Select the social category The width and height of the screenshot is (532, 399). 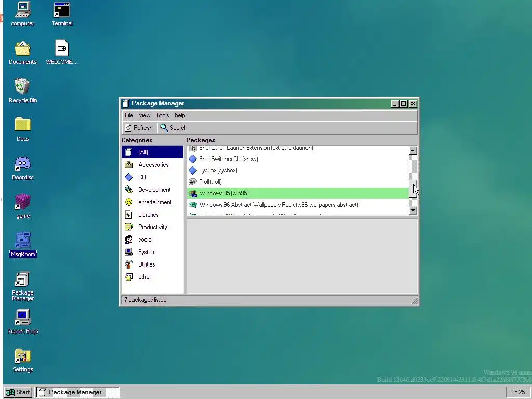point(153,240)
